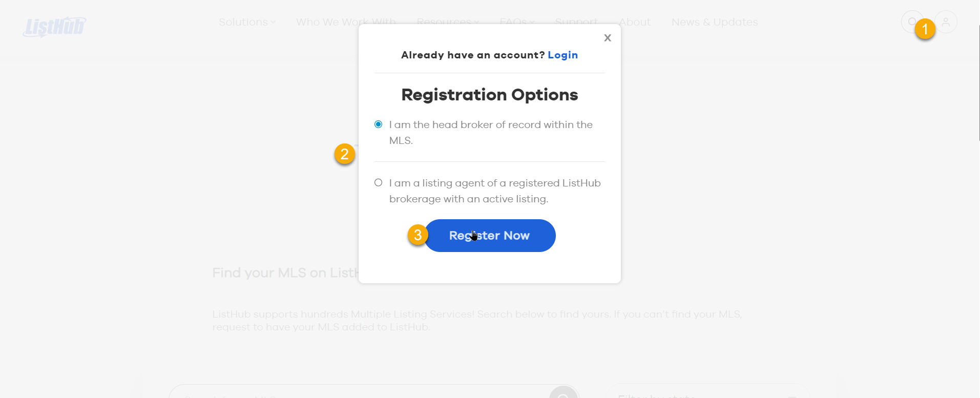Screen dimensions: 980x398
Task: Open the Who We Work With section
Action: point(345,22)
